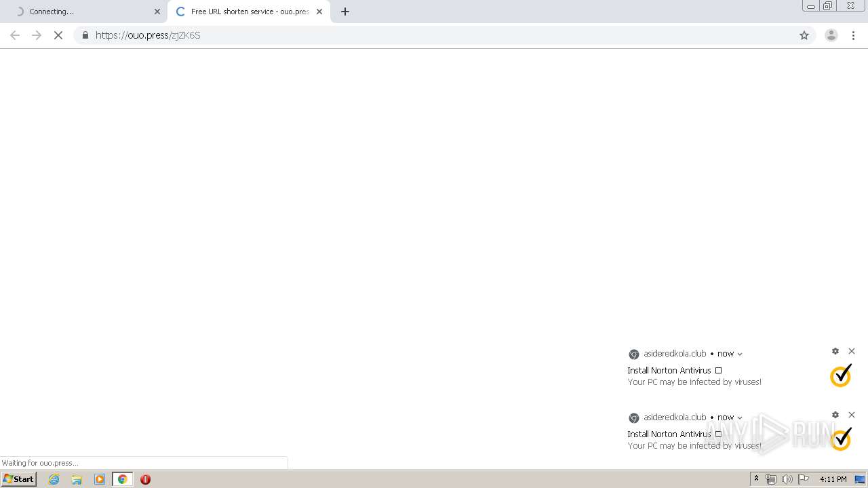Open the Windows Start menu
Viewport: 868px width, 488px height.
19,479
